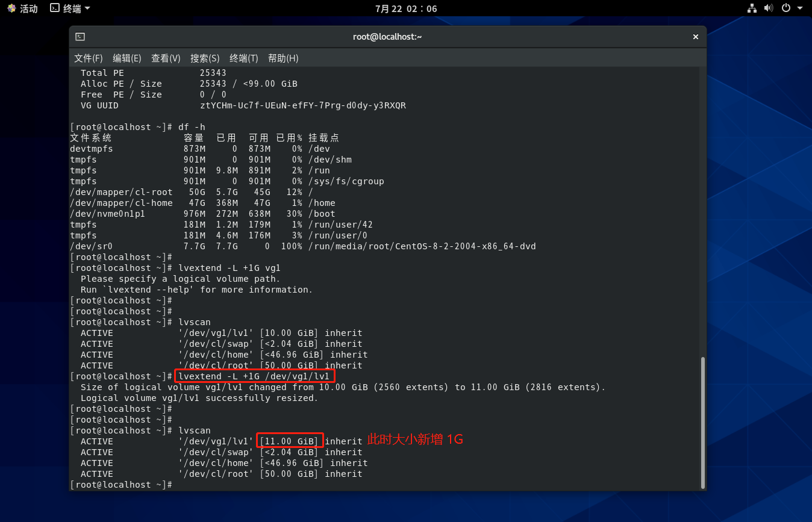812x522 pixels.
Task: Click the red-boxed lvextend /dev/vg1/lv1 command
Action: [x=254, y=376]
